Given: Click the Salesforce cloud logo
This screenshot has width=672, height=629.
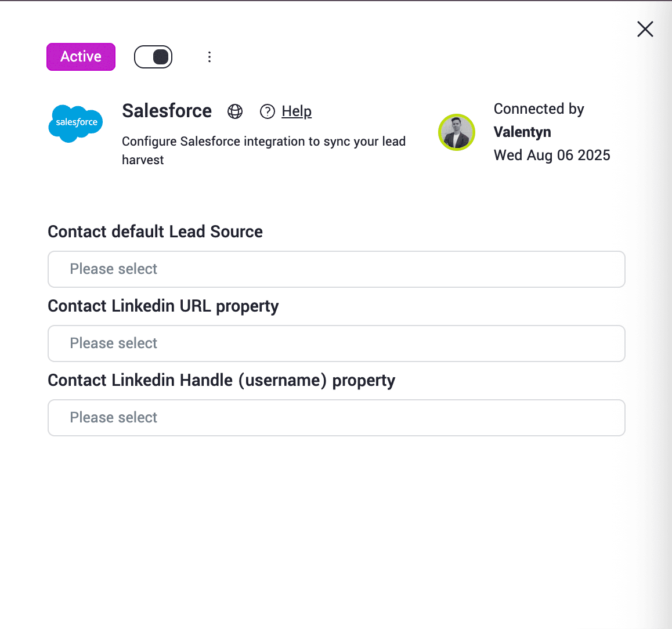Looking at the screenshot, I should 75,123.
